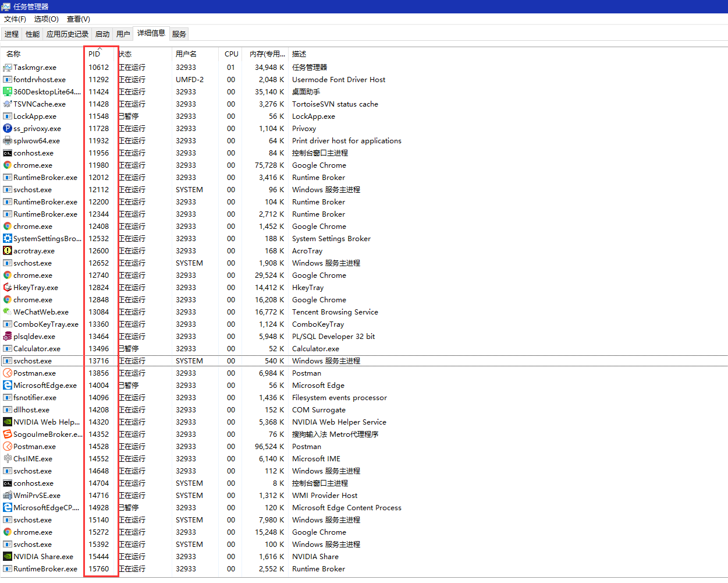
Task: Click the NVIDIA Web Helper icon
Action: (8, 422)
